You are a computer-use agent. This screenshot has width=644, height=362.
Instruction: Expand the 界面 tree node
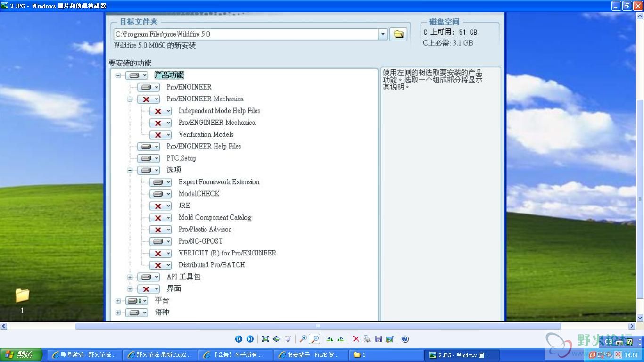tap(130, 289)
